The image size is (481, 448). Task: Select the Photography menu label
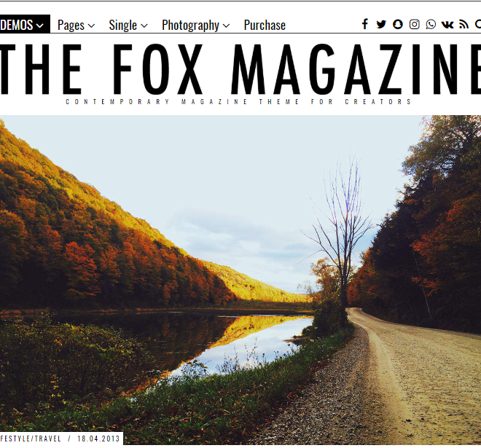coord(190,25)
